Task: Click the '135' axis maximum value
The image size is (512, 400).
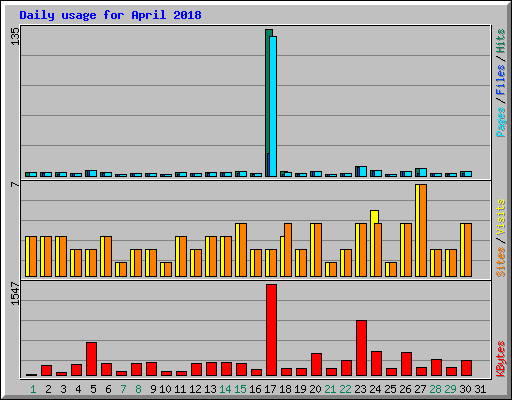Action: 15,36
